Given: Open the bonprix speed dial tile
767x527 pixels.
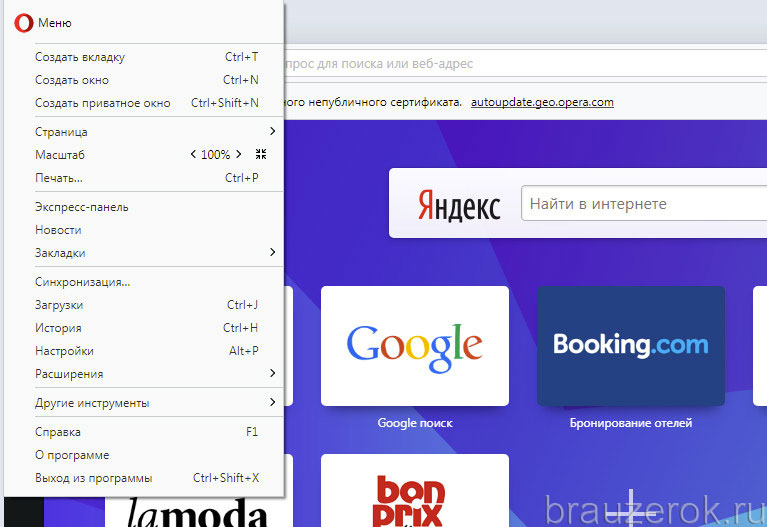Looking at the screenshot, I should click(x=415, y=490).
